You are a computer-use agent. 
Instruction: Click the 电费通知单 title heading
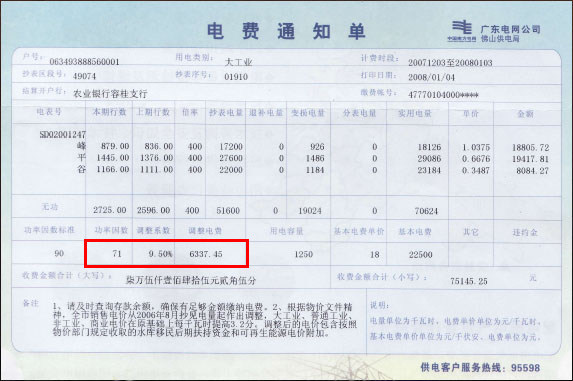(x=286, y=31)
